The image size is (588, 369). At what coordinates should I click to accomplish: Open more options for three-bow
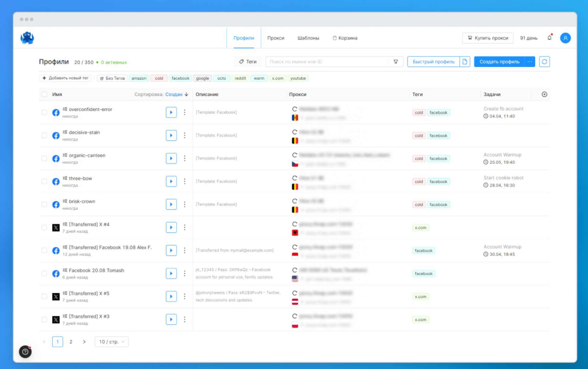(x=185, y=181)
